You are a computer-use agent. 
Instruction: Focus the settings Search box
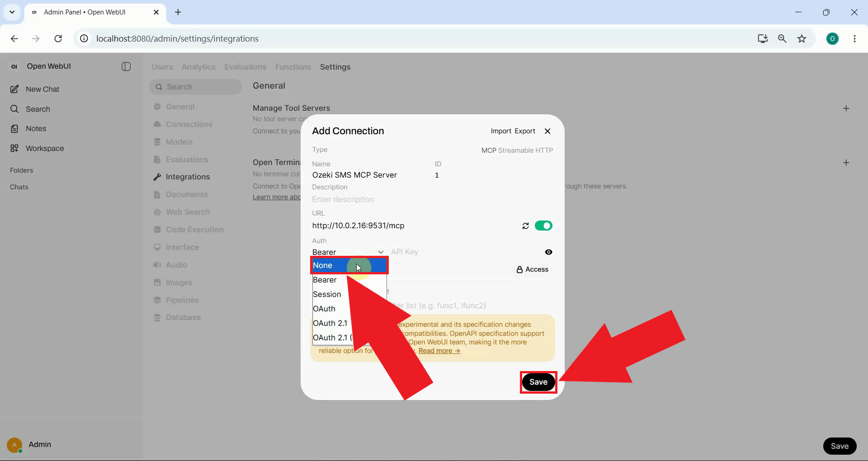coord(195,87)
